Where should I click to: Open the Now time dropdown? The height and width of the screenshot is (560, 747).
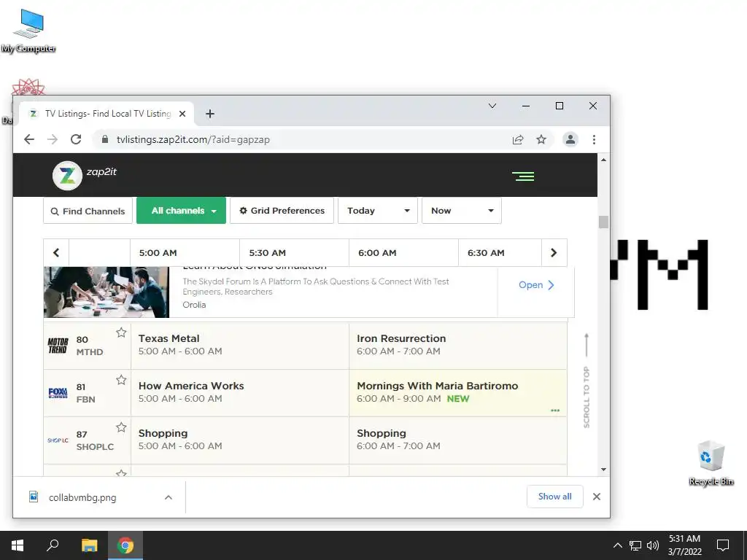[462, 211]
